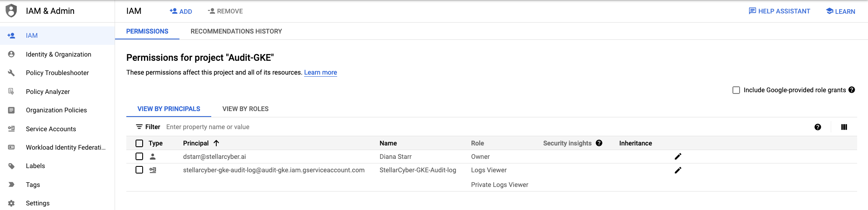Viewport: 868px width, 210px height.
Task: Click the help icon beside Security insights
Action: pos(599,143)
